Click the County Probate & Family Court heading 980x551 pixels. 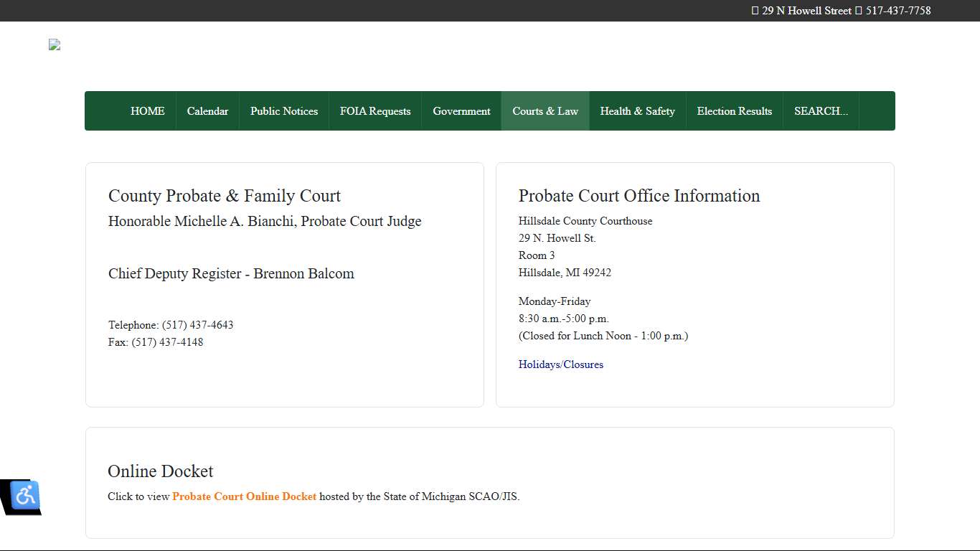(225, 196)
